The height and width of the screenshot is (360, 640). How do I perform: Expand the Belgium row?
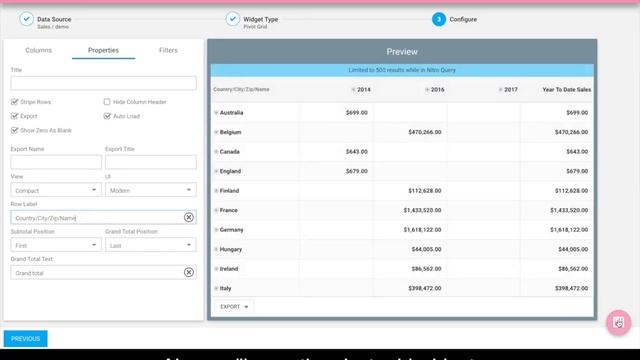pyautogui.click(x=216, y=132)
